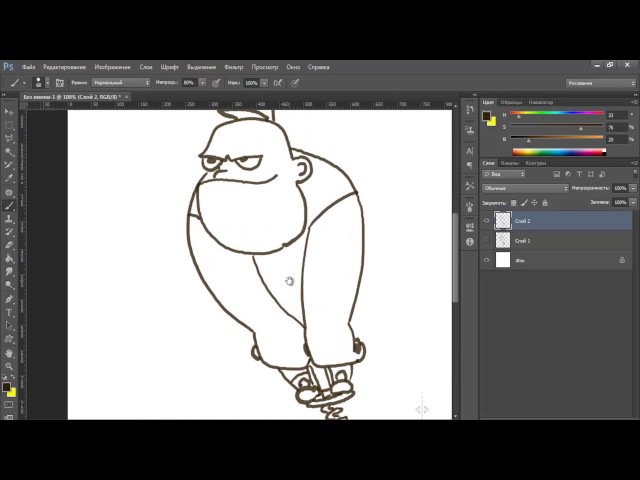Screen dimensions: 640x480
Task: Select the Clone Stamp tool
Action: [x=9, y=219]
